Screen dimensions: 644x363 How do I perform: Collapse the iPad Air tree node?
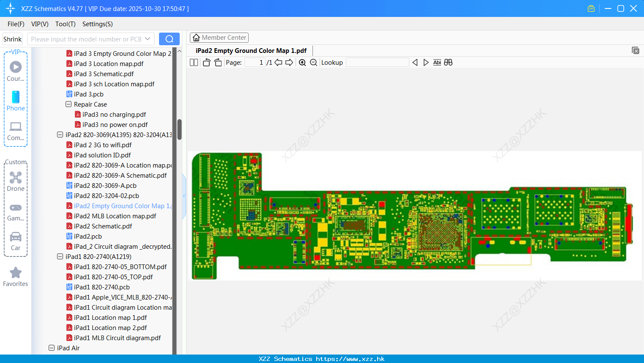[52, 348]
